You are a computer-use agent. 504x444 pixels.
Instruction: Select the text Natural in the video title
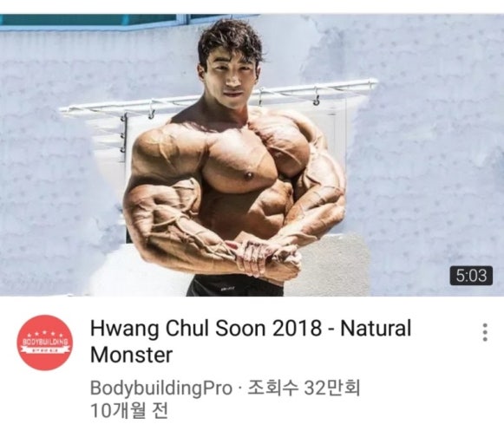[376, 329]
